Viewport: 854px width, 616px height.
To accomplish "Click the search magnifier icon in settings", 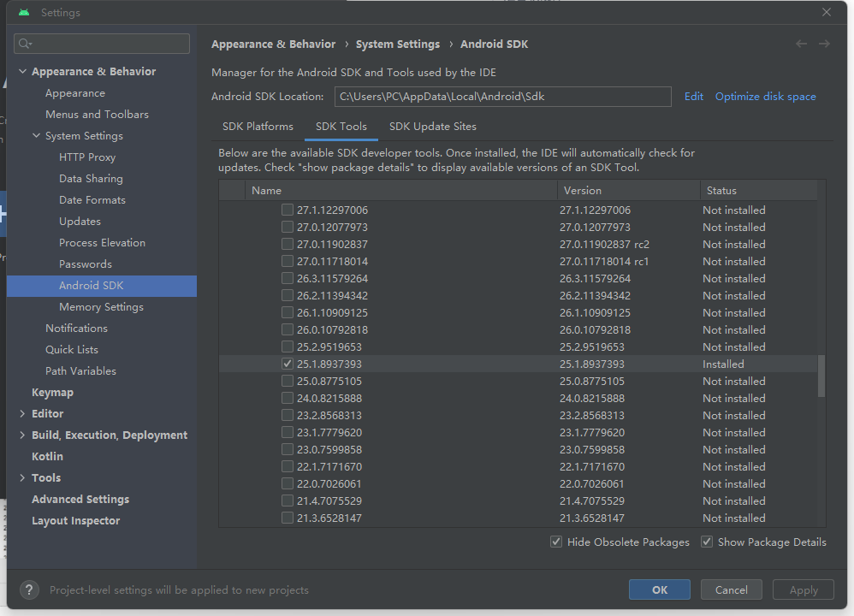I will pyautogui.click(x=25, y=44).
